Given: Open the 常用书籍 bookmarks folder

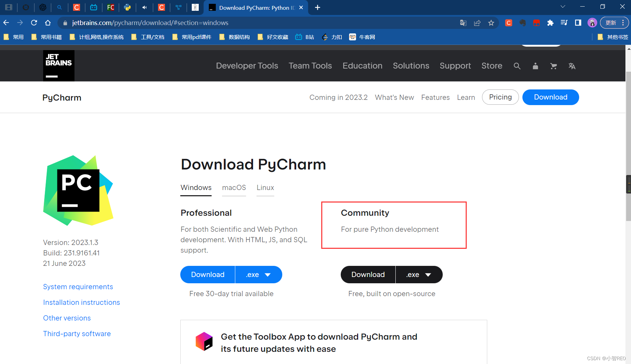Looking at the screenshot, I should click(x=46, y=37).
